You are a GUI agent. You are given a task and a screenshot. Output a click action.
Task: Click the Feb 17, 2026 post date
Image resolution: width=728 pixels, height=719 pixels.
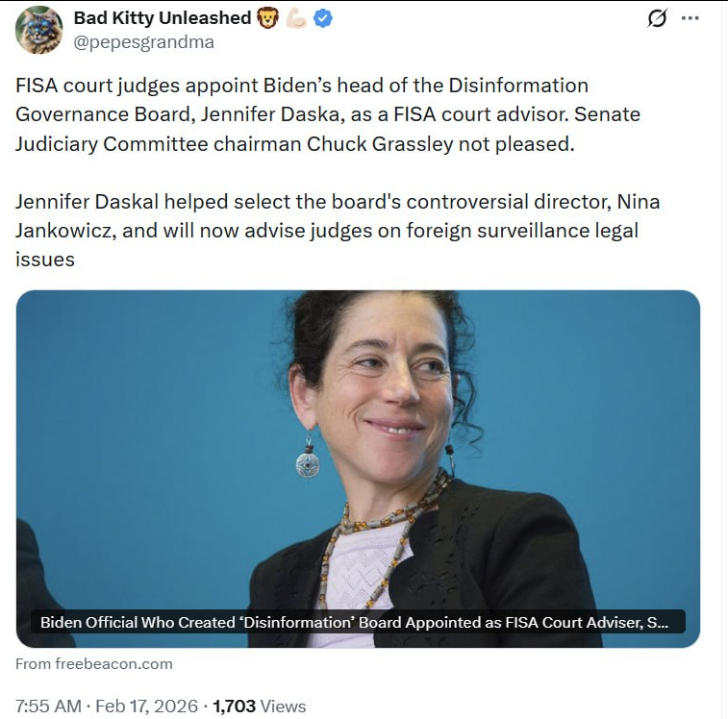[147, 706]
